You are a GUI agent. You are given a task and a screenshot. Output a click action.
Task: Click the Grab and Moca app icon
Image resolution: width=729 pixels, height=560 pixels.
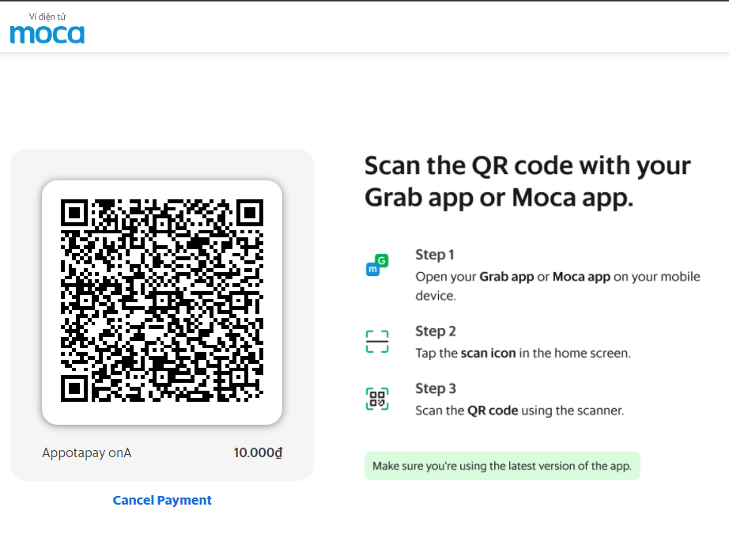[x=377, y=265]
